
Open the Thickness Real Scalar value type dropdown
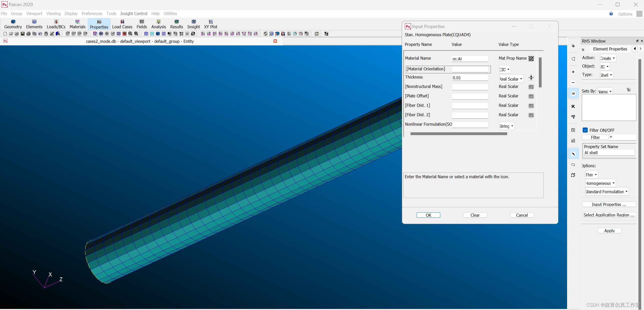(x=511, y=79)
